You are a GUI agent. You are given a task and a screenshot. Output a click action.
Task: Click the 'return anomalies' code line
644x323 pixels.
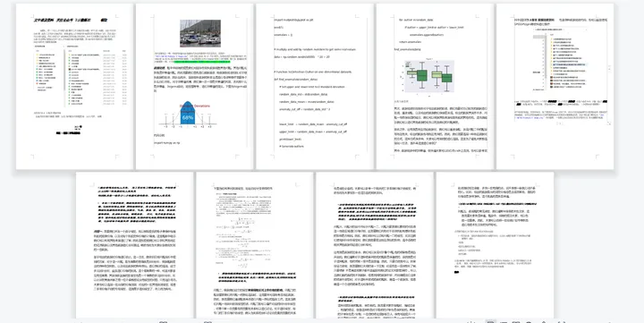[411, 42]
